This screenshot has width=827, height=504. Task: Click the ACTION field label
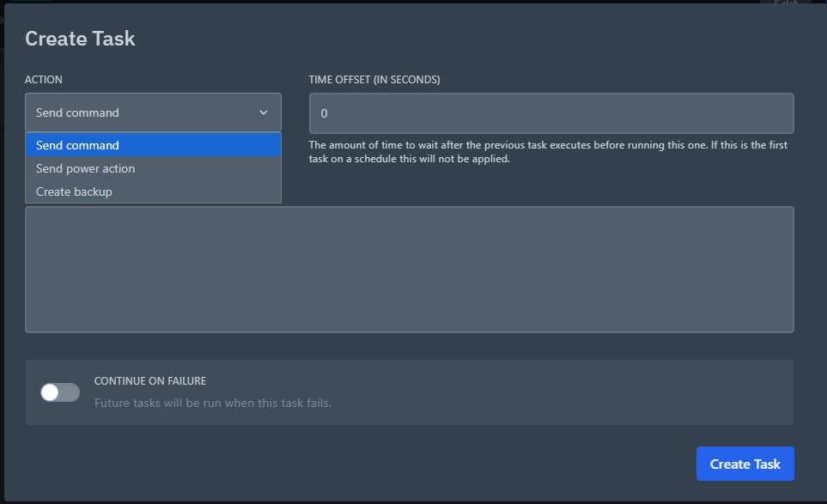[44, 80]
